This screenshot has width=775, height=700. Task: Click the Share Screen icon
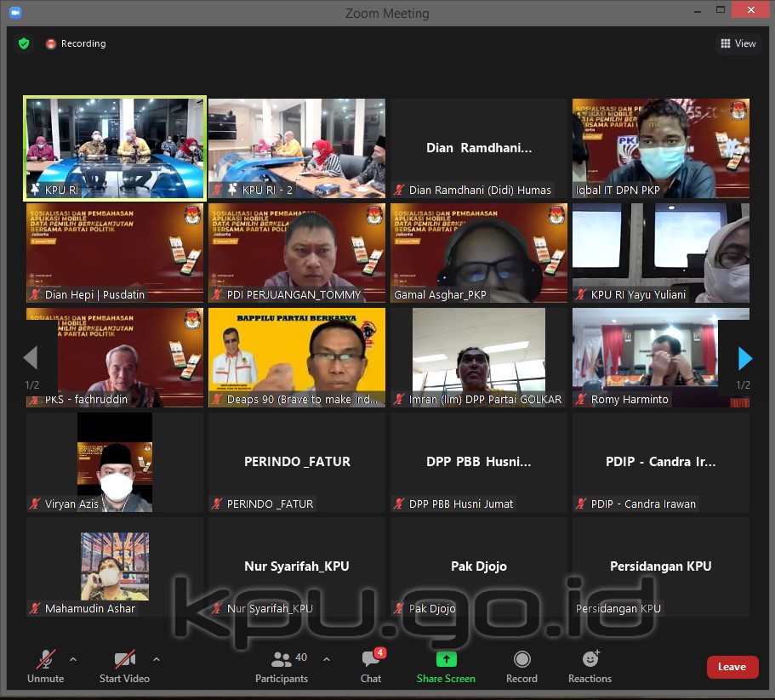click(x=446, y=660)
